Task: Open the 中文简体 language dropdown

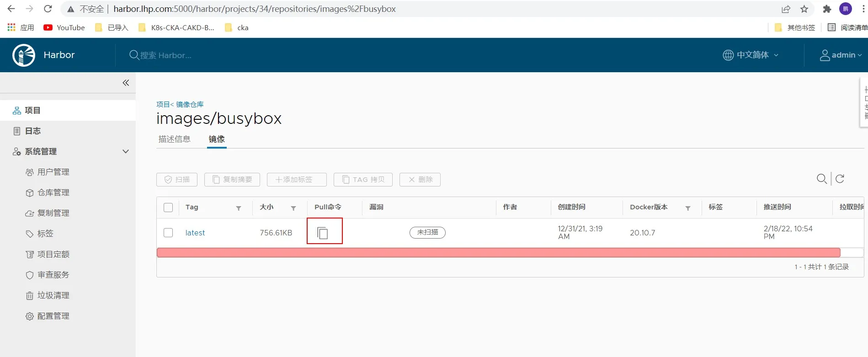Action: [751, 55]
